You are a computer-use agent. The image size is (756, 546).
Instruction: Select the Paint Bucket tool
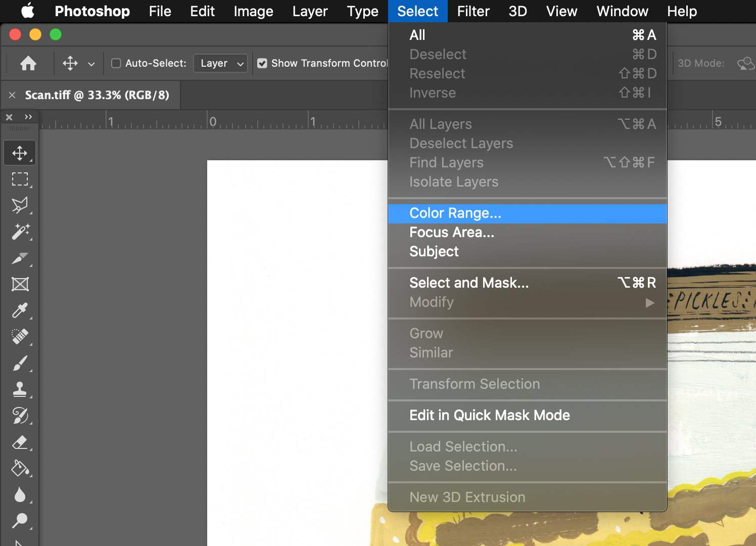tap(20, 469)
